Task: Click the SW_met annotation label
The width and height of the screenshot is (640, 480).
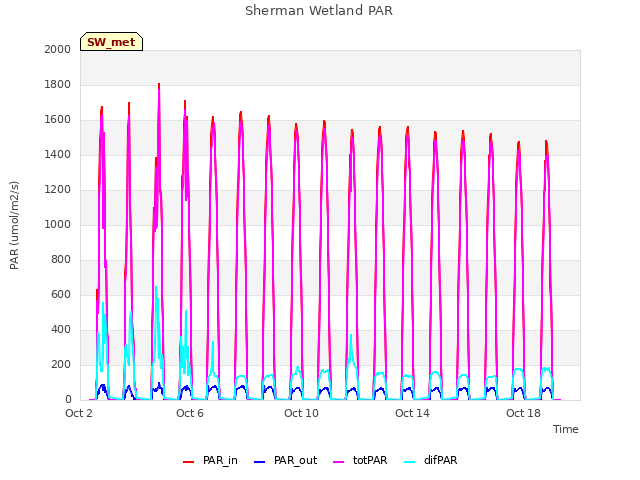Action: coord(111,42)
